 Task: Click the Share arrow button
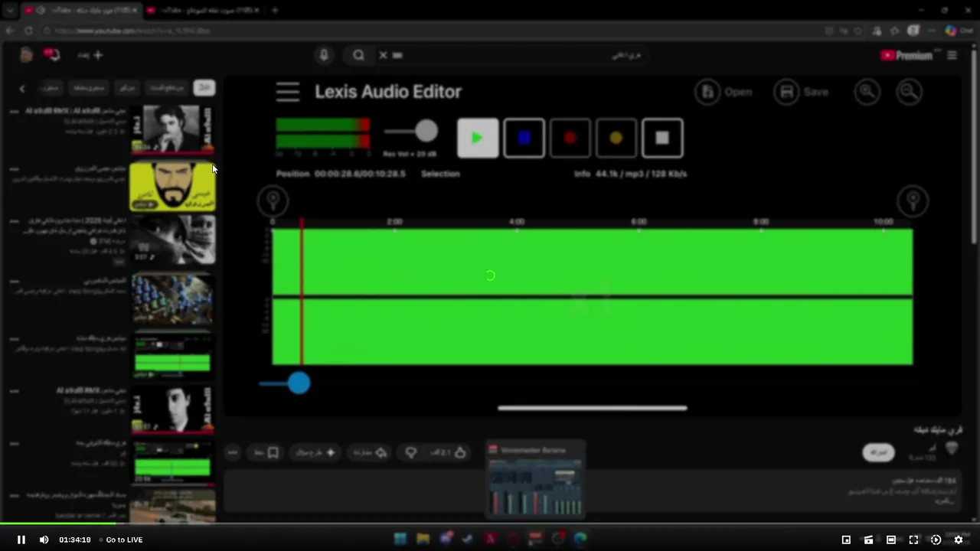click(x=370, y=453)
